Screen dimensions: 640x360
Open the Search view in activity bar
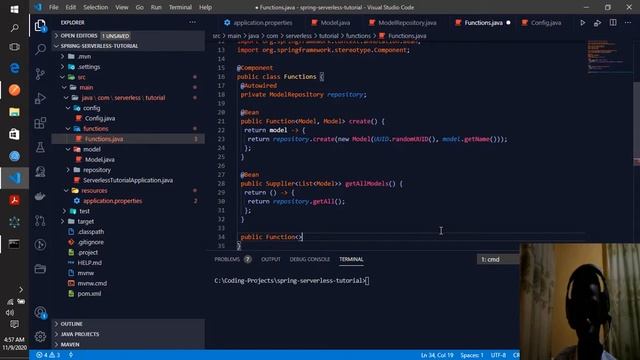[x=40, y=49]
